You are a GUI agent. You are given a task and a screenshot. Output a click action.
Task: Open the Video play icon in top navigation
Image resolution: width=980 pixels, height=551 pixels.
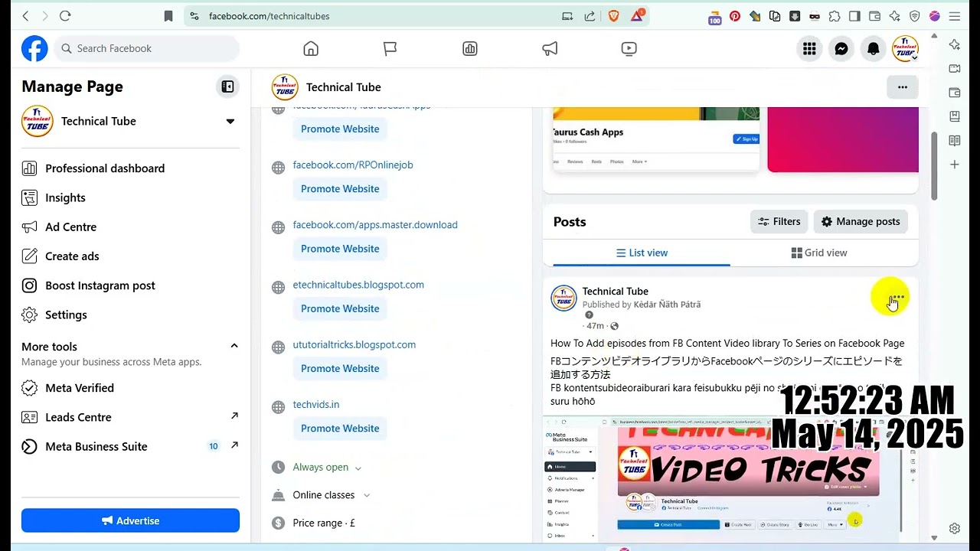[629, 49]
